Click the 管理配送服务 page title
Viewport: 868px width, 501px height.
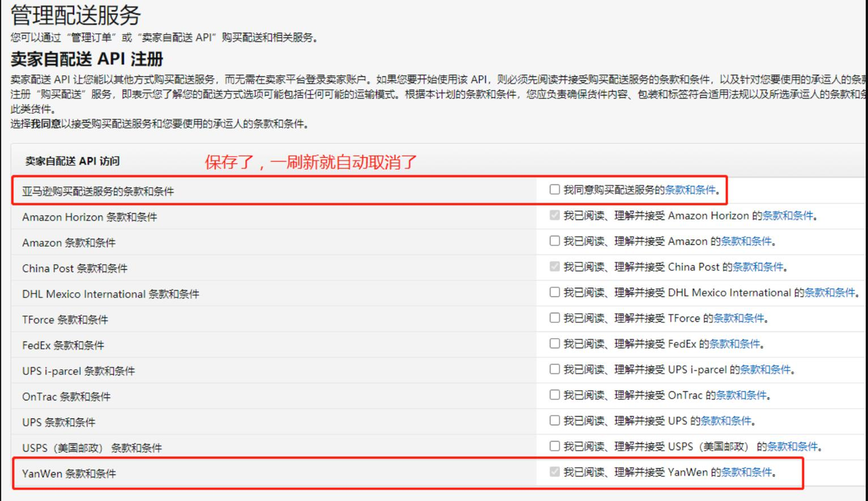point(75,15)
